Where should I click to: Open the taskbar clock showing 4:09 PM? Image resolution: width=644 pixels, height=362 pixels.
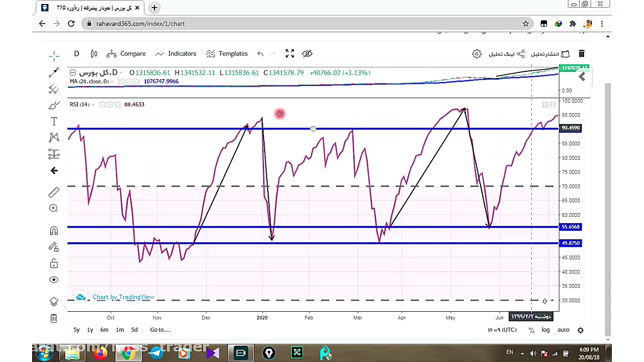(x=589, y=353)
